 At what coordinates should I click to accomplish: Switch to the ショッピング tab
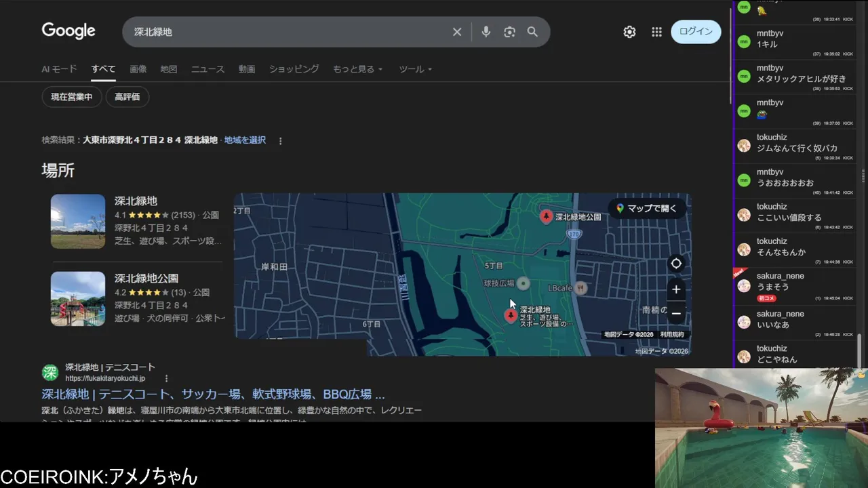click(x=294, y=69)
